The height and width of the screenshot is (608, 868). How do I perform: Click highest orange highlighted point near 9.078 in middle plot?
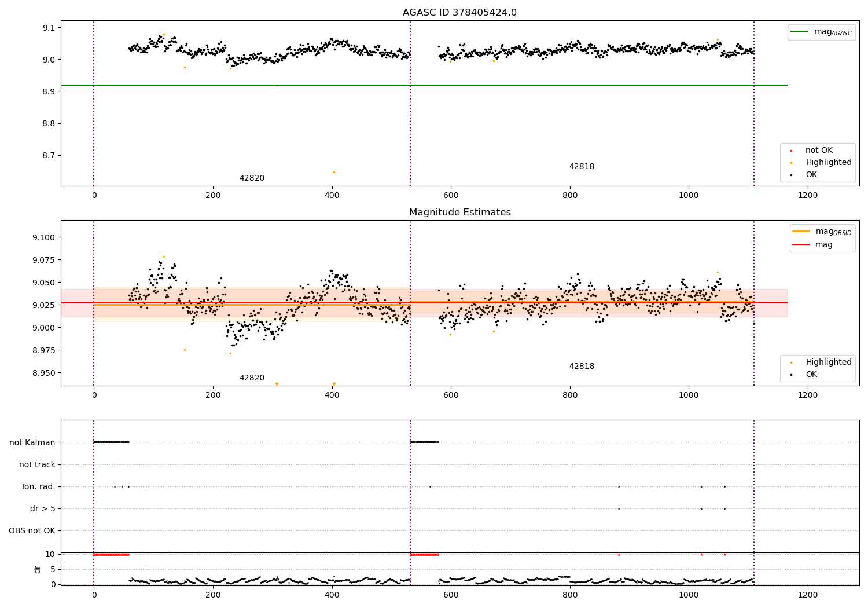pyautogui.click(x=164, y=257)
